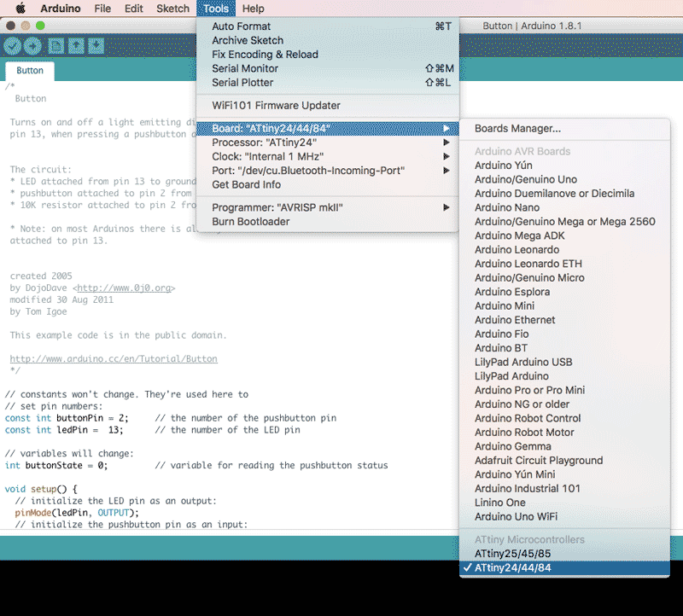
Task: Select the Arduino Nano board
Action: [x=564, y=207]
